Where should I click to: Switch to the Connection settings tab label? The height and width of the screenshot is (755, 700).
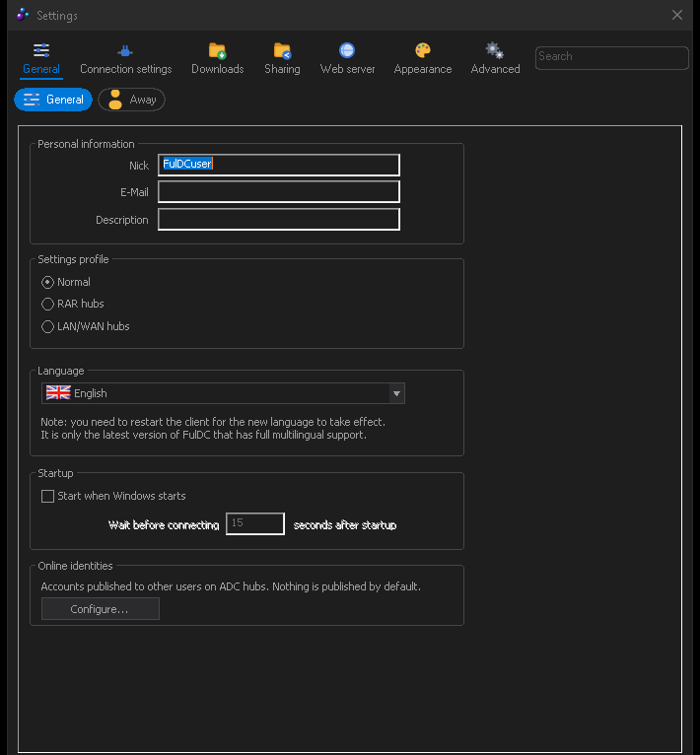[126, 69]
